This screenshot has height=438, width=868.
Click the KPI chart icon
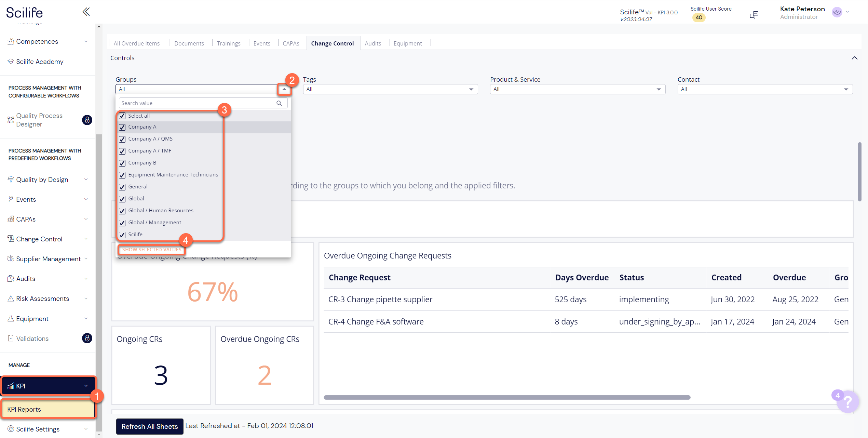tap(11, 386)
